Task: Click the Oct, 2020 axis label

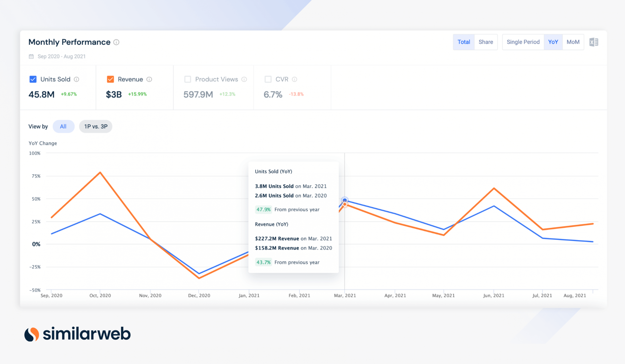Action: (x=100, y=295)
